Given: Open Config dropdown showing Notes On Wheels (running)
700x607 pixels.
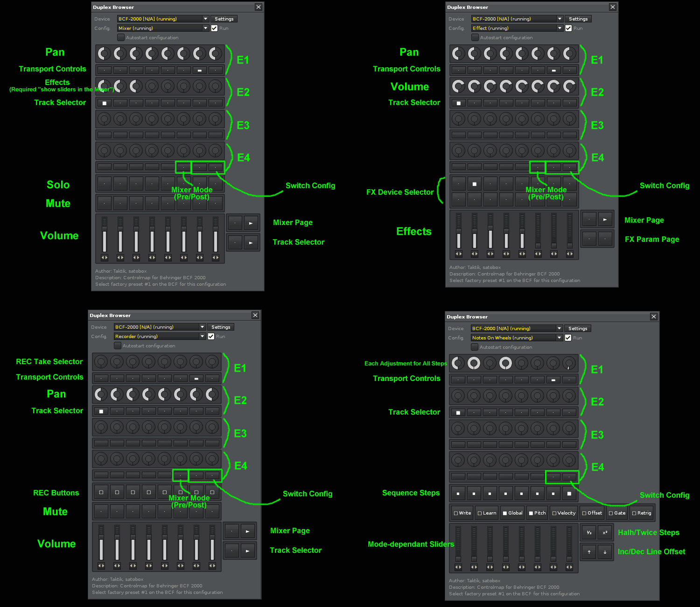Looking at the screenshot, I should click(517, 338).
